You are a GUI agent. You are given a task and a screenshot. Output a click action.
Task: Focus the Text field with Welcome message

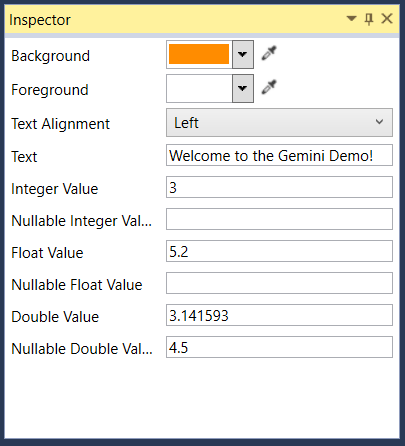coord(279,155)
